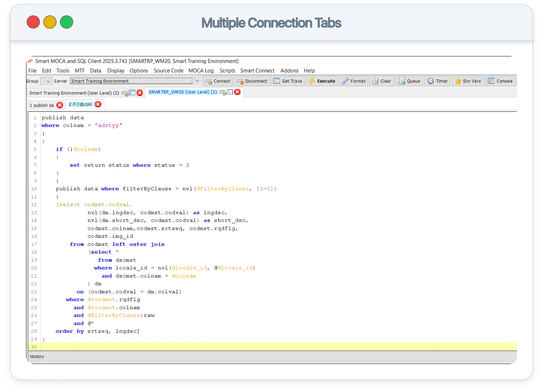The height and width of the screenshot is (392, 543).
Task: Open the Display menu
Action: pyautogui.click(x=116, y=71)
